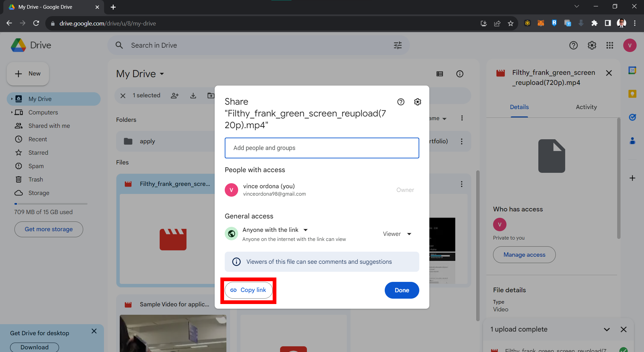Click the storage usage progress bar
The height and width of the screenshot is (352, 644).
50,204
